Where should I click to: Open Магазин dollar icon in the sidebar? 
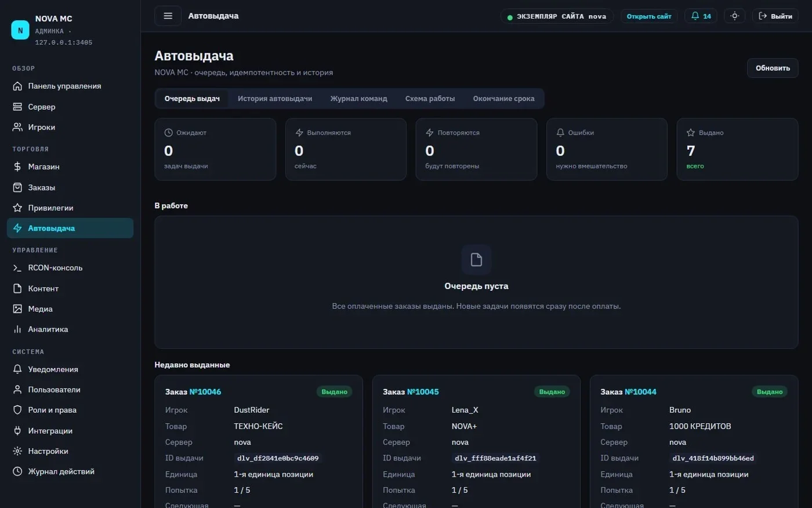tap(17, 167)
